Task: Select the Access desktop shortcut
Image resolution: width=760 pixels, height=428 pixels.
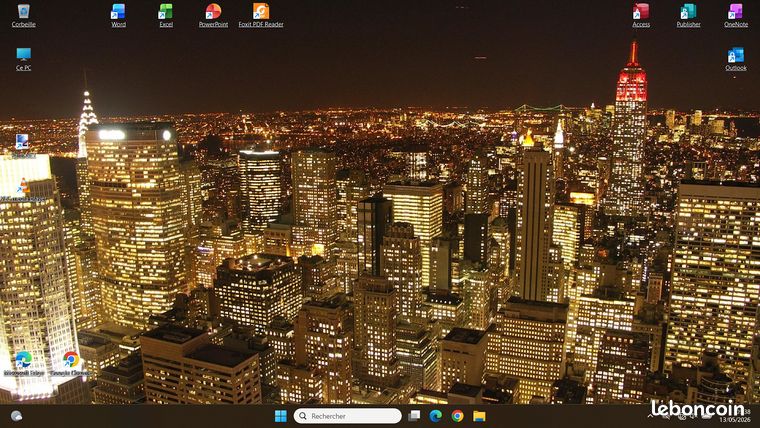Action: pyautogui.click(x=641, y=15)
